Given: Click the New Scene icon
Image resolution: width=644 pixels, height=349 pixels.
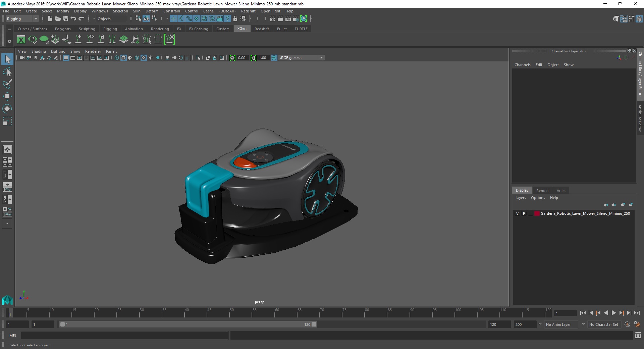Looking at the screenshot, I should click(x=50, y=19).
